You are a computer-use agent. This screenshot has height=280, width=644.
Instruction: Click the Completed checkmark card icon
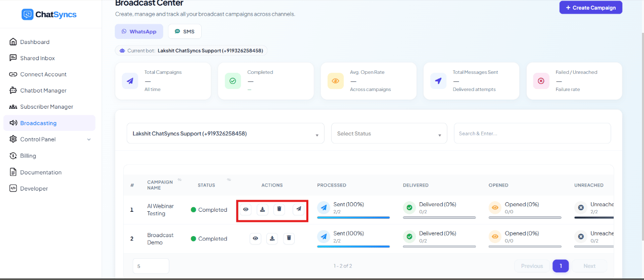pos(233,81)
